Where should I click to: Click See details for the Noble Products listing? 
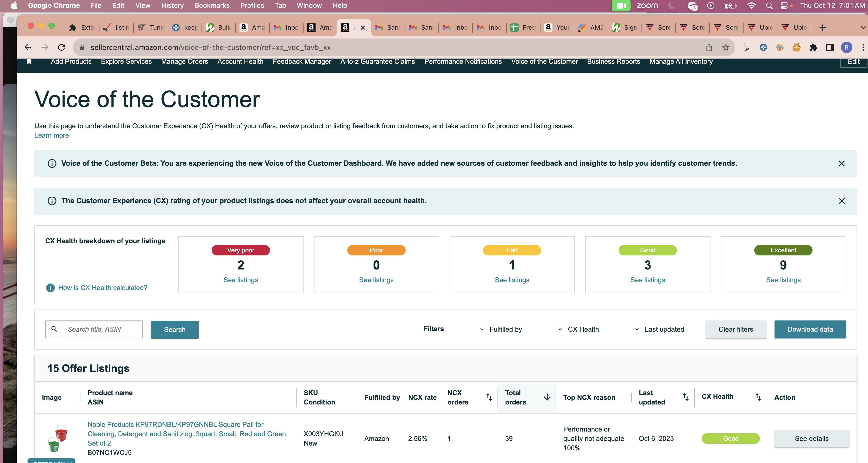click(812, 438)
